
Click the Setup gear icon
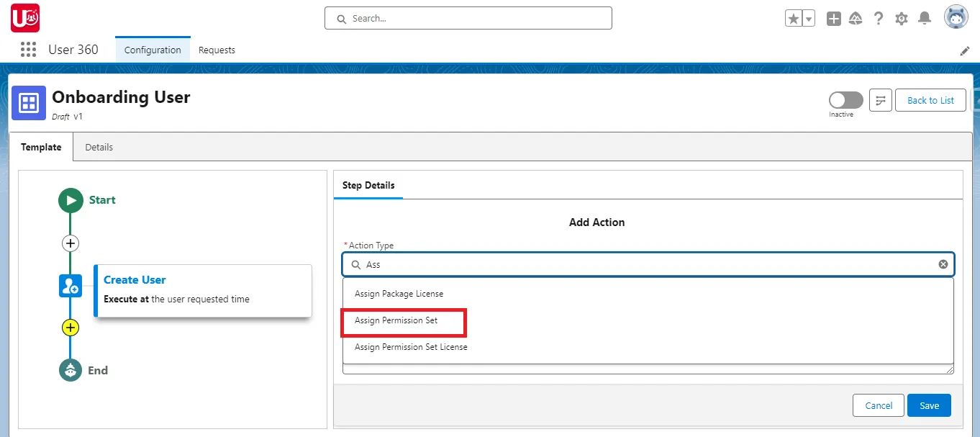(x=901, y=18)
